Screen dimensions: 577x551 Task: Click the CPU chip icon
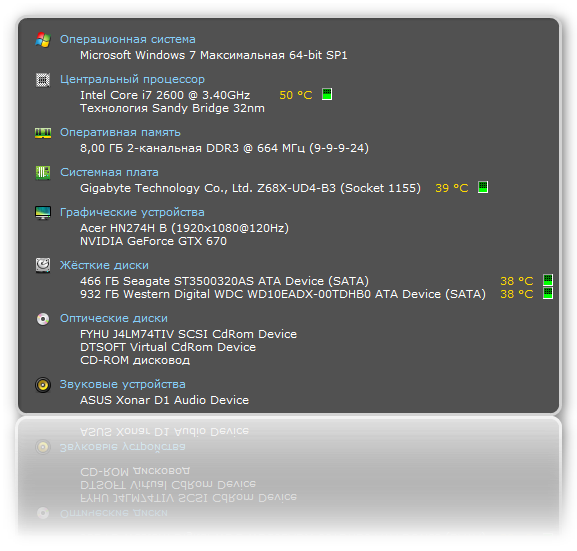click(43, 80)
